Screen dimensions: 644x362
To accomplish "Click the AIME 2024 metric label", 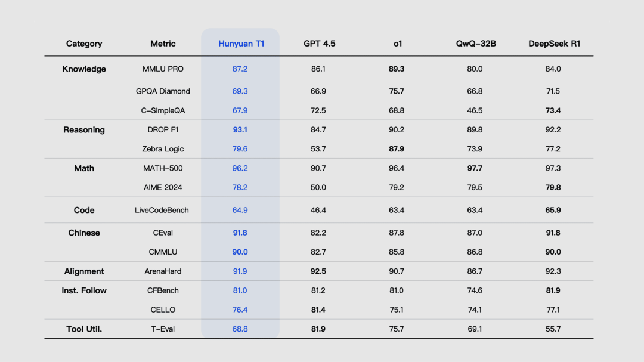I will point(163,187).
